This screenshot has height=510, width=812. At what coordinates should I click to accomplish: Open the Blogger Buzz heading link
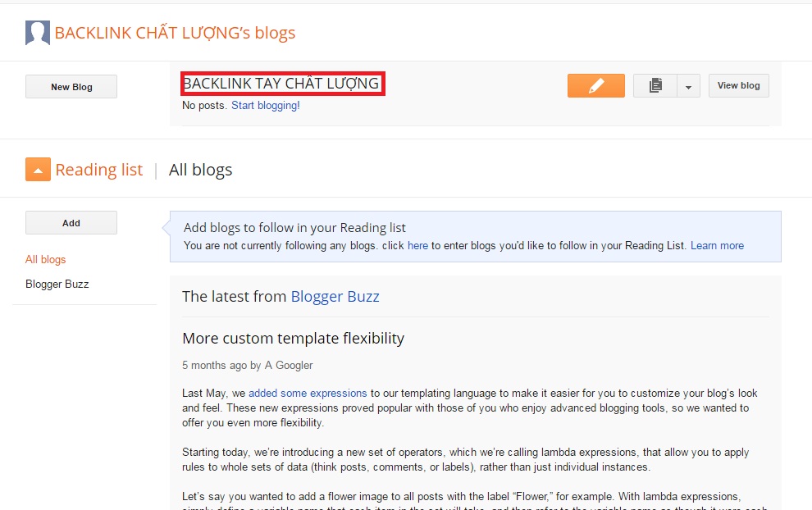pos(335,297)
